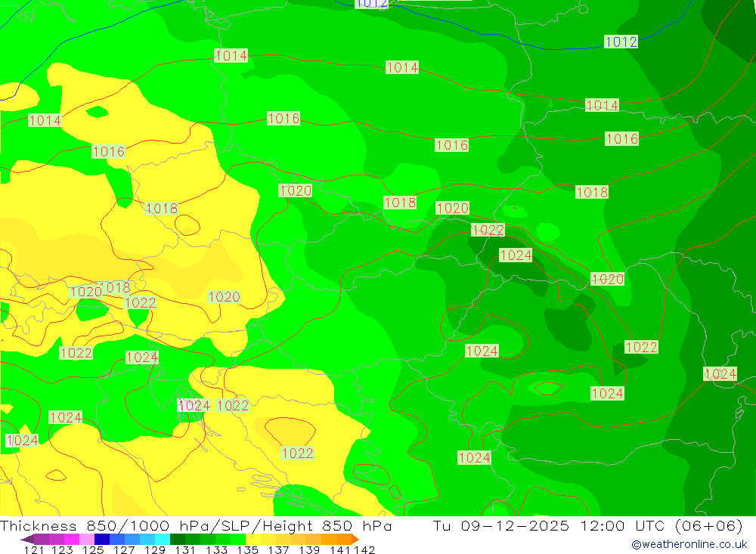
Task: Click the time 12:00
Action: tap(603, 525)
